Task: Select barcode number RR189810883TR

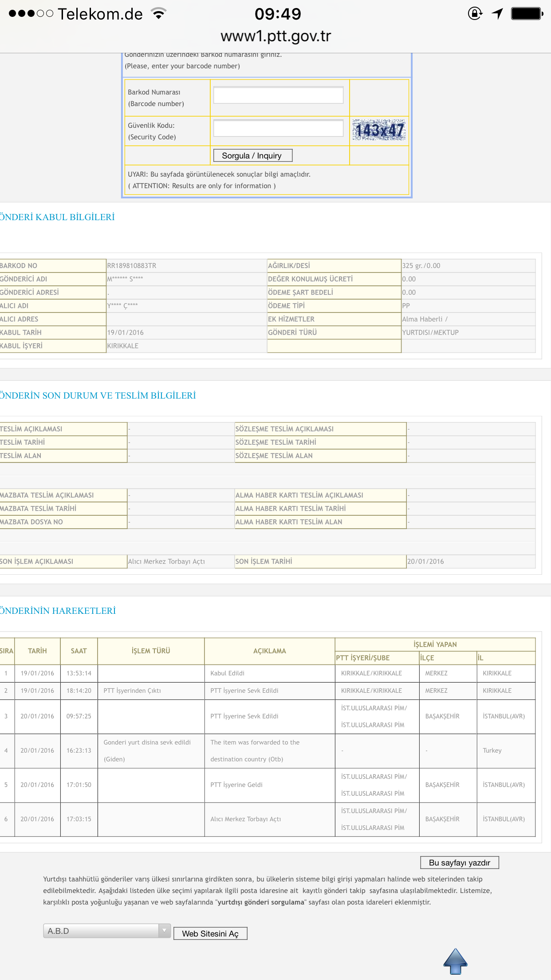Action: pyautogui.click(x=132, y=265)
